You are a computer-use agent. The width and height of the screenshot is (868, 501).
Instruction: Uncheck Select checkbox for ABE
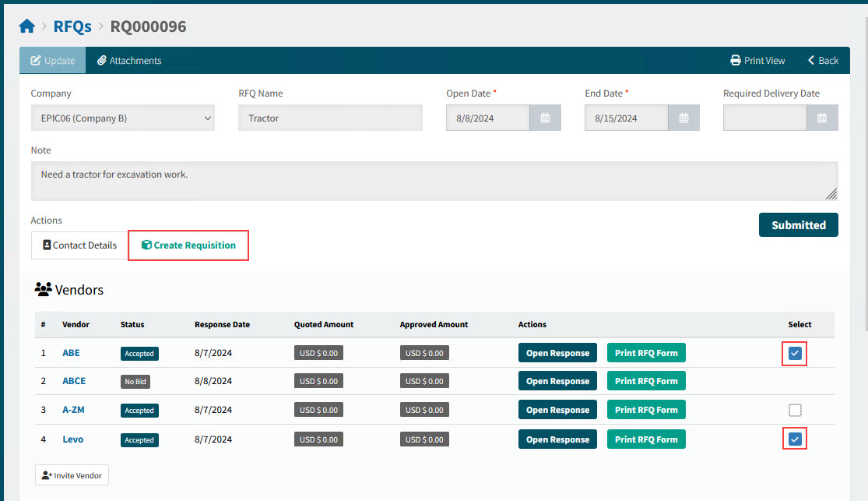click(795, 353)
